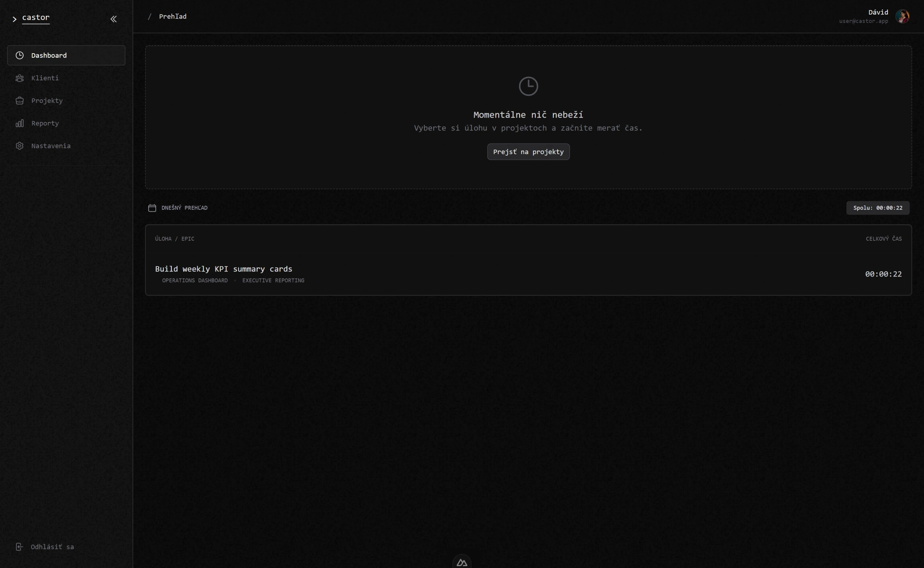The width and height of the screenshot is (924, 568).
Task: Click the logout door icon
Action: click(19, 547)
